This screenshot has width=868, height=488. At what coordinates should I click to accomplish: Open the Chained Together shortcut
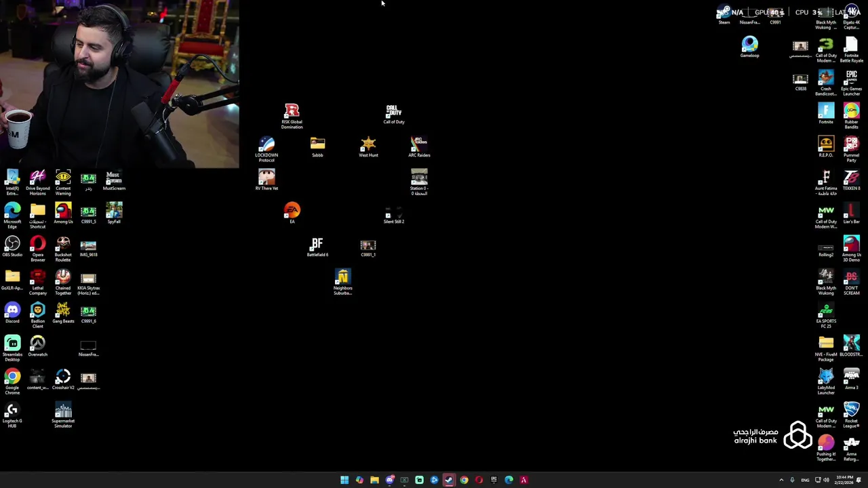pyautogui.click(x=63, y=283)
